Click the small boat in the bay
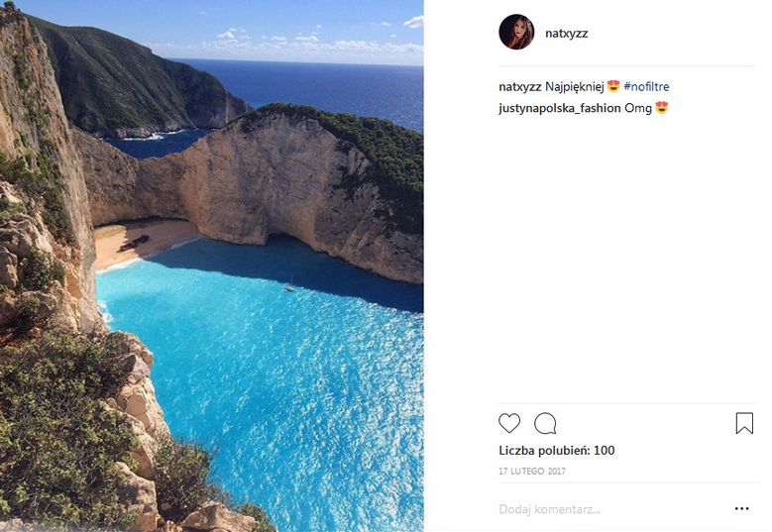 (x=289, y=286)
